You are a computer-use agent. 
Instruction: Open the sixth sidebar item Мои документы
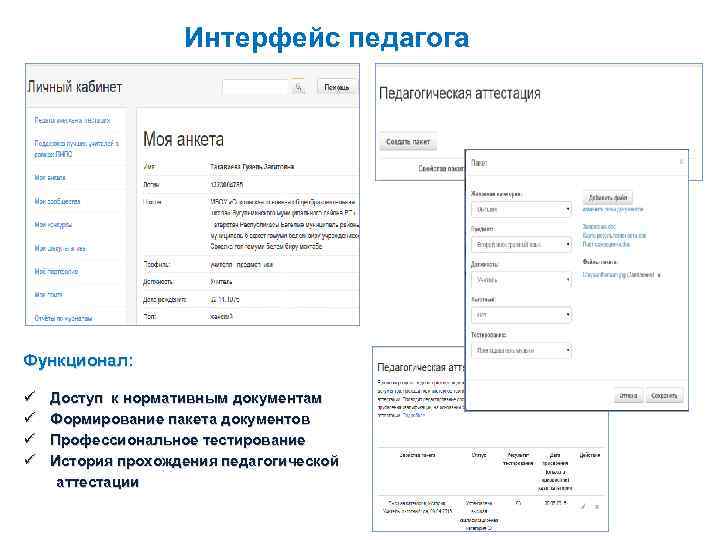coord(60,248)
